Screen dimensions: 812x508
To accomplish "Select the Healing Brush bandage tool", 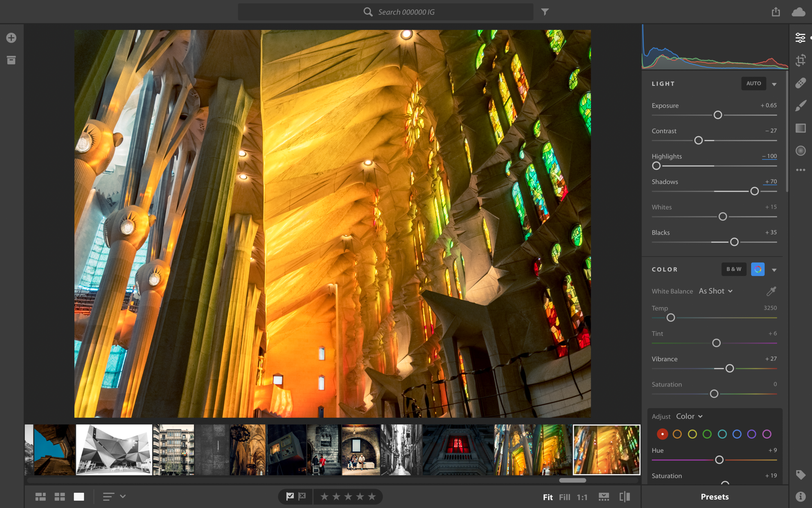I will click(801, 83).
